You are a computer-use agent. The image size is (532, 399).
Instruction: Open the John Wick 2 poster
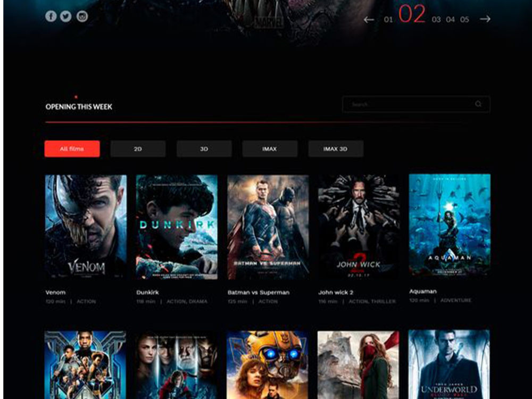359,227
